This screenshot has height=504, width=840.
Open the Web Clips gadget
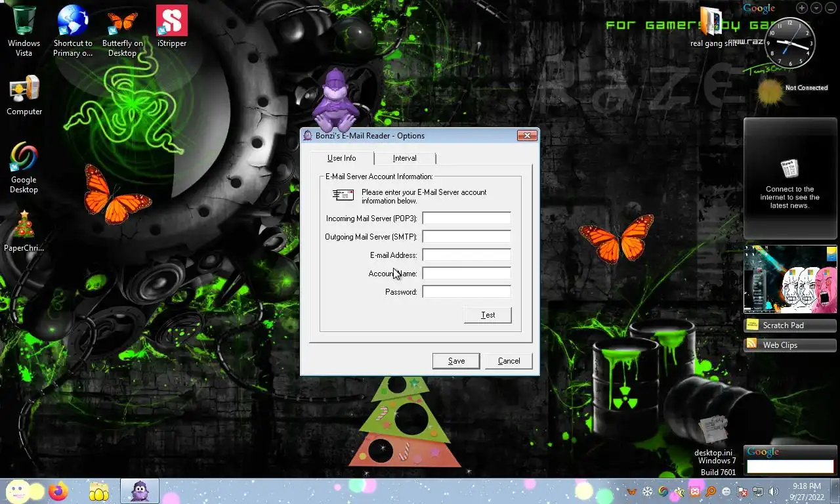tap(790, 345)
